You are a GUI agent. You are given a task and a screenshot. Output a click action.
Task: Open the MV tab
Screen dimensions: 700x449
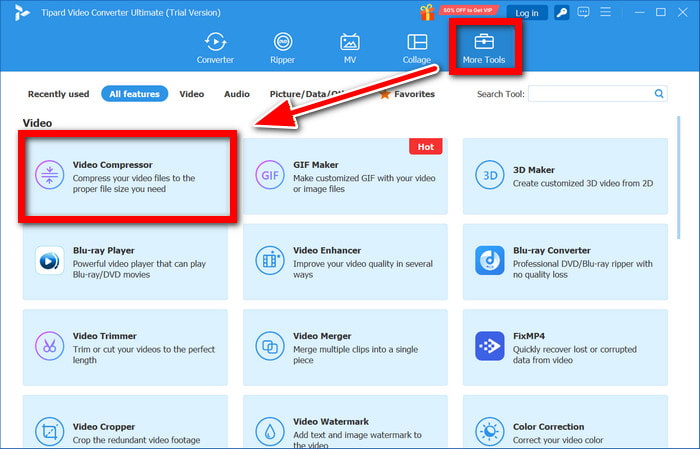tap(349, 49)
